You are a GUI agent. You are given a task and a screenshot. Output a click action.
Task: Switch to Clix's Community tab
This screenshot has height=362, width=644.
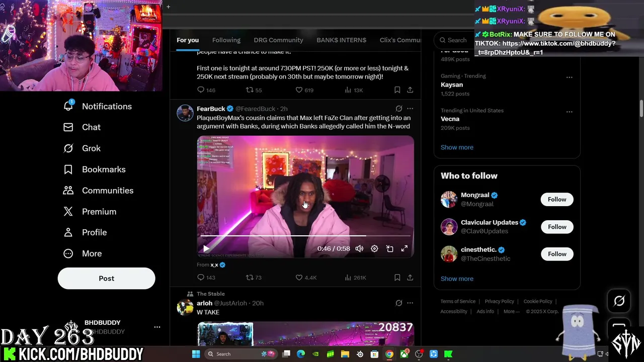coord(400,40)
